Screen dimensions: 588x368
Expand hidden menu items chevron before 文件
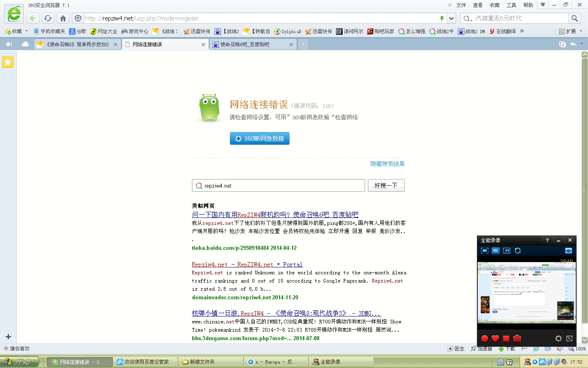450,5
